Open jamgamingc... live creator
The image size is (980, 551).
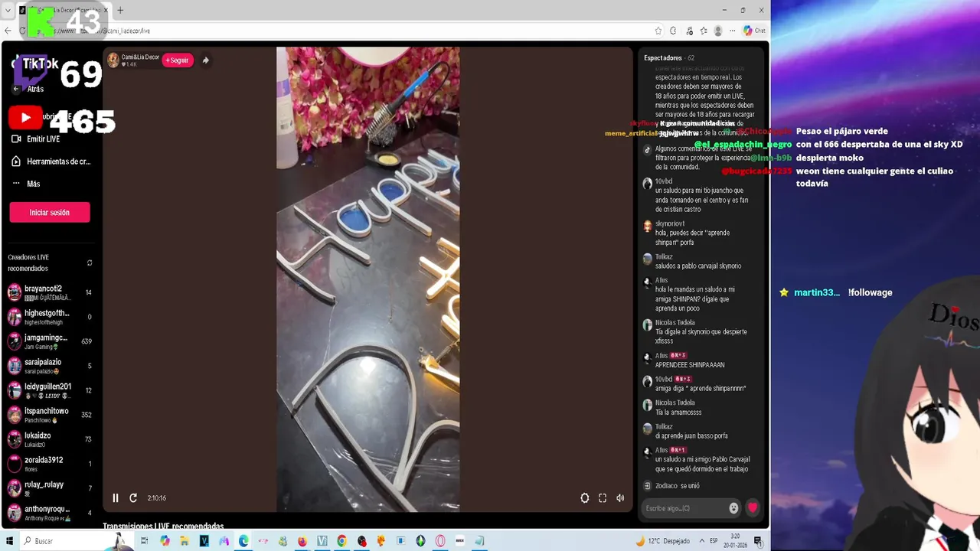50,341
